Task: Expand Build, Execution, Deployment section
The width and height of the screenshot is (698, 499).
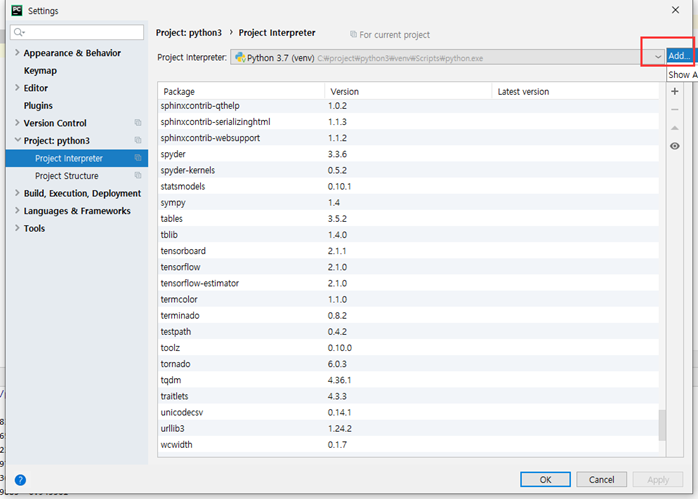Action: 17,193
